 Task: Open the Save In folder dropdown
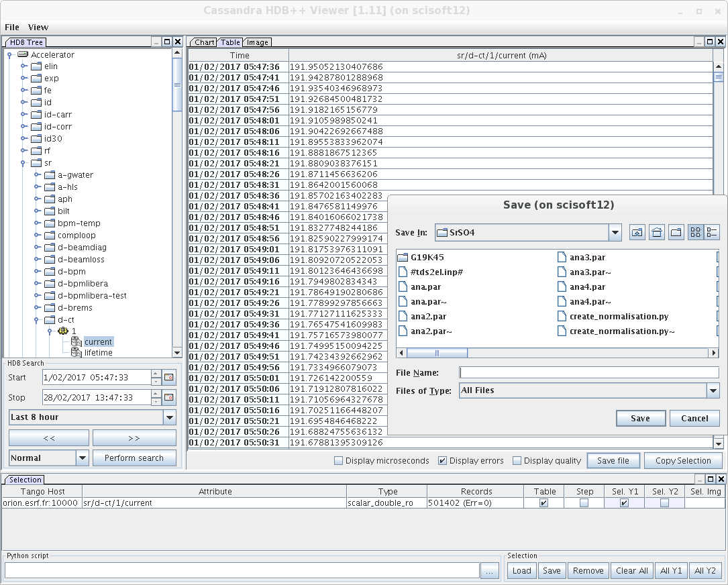[615, 233]
